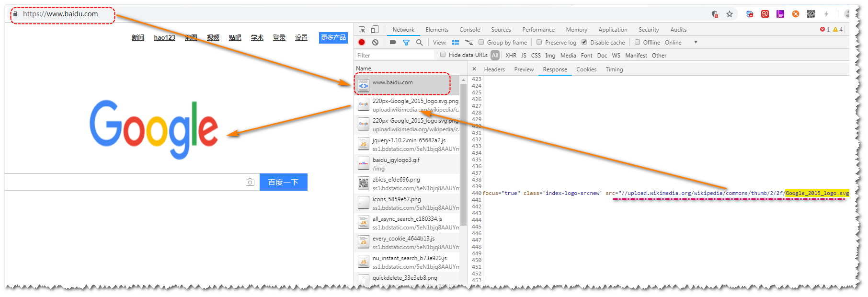Click the 登录 link

pyautogui.click(x=279, y=37)
